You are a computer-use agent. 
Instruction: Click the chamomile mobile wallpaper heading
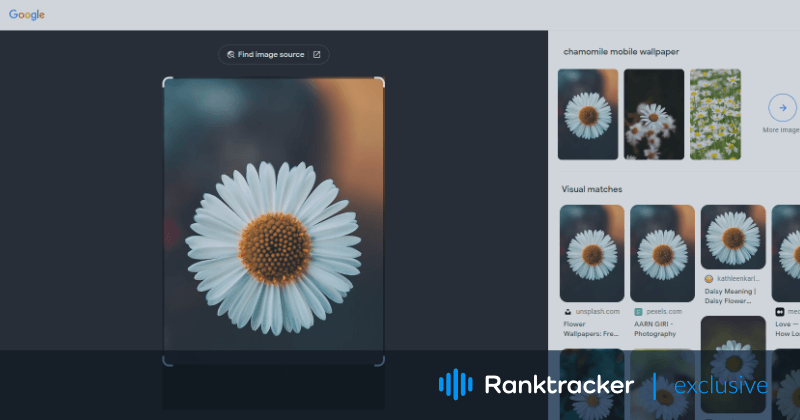pos(621,52)
